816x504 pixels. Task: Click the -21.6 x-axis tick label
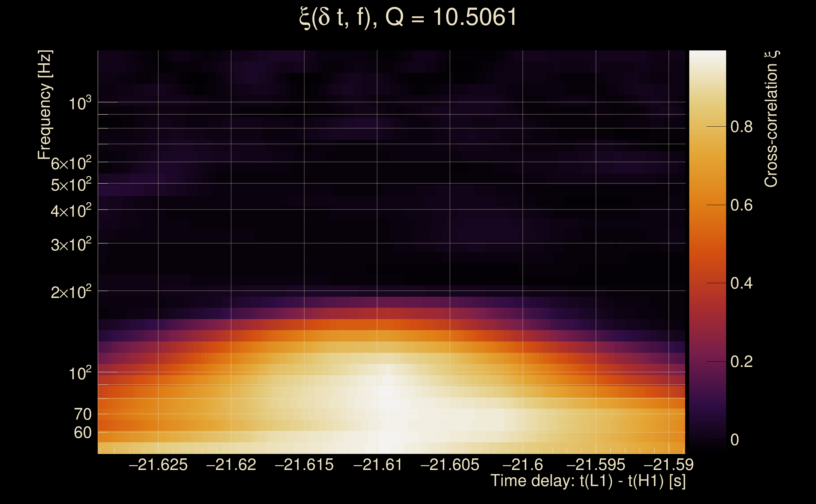click(x=523, y=465)
